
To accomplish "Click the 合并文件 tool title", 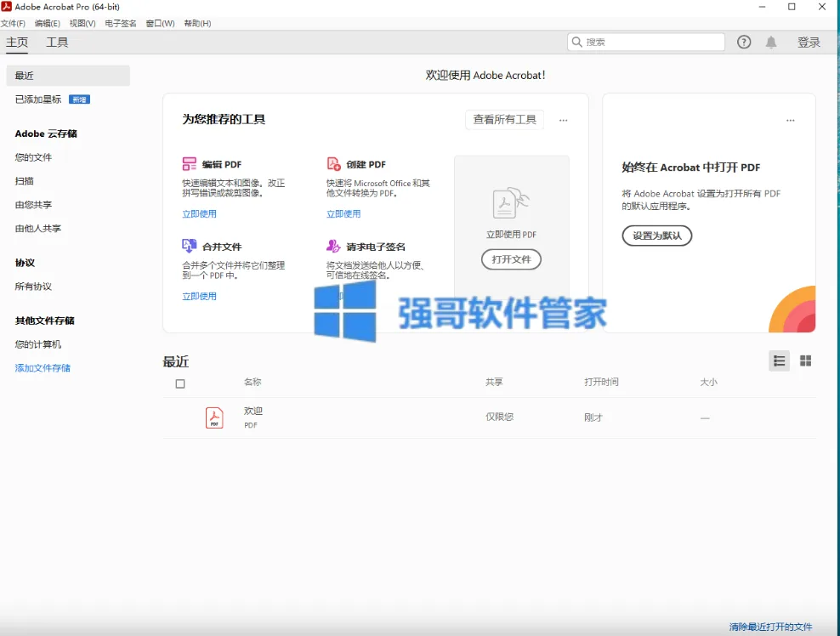I will click(x=222, y=247).
